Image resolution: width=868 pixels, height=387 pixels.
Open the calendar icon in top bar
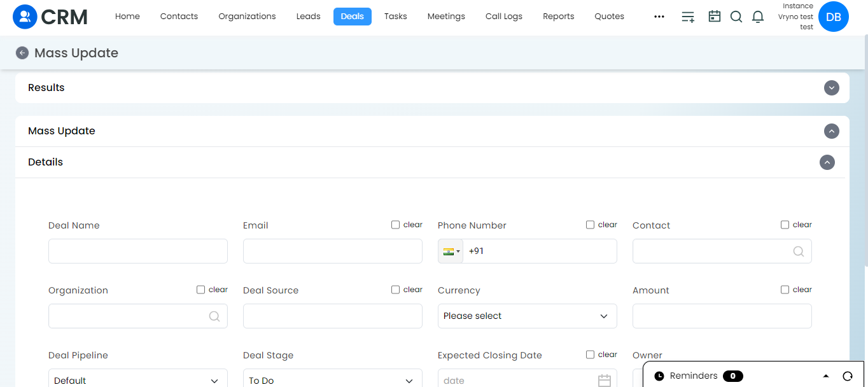[715, 17]
